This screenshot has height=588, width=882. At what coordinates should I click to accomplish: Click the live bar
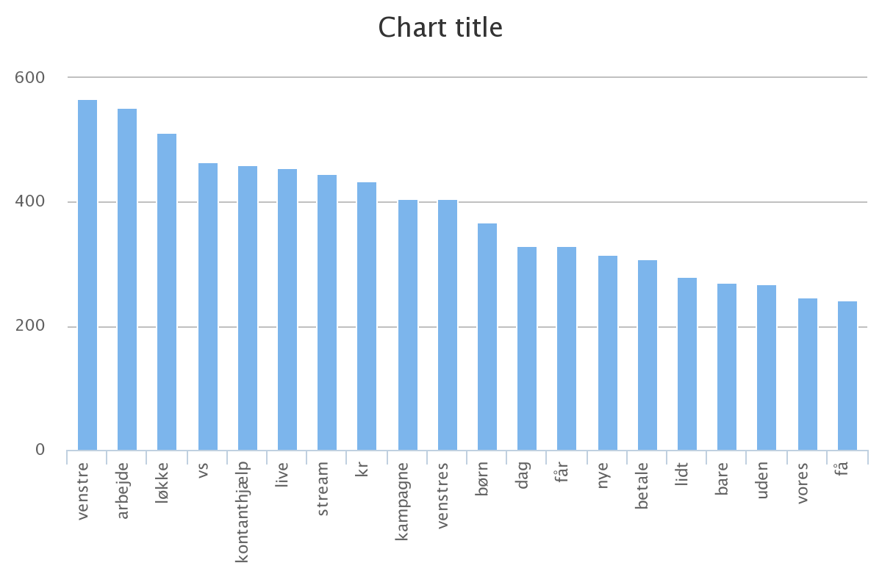287,309
